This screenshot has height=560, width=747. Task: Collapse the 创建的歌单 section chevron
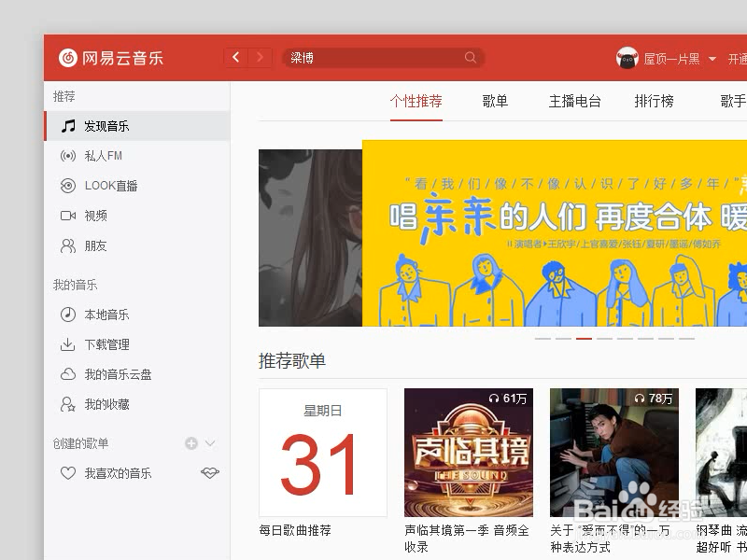click(x=209, y=443)
